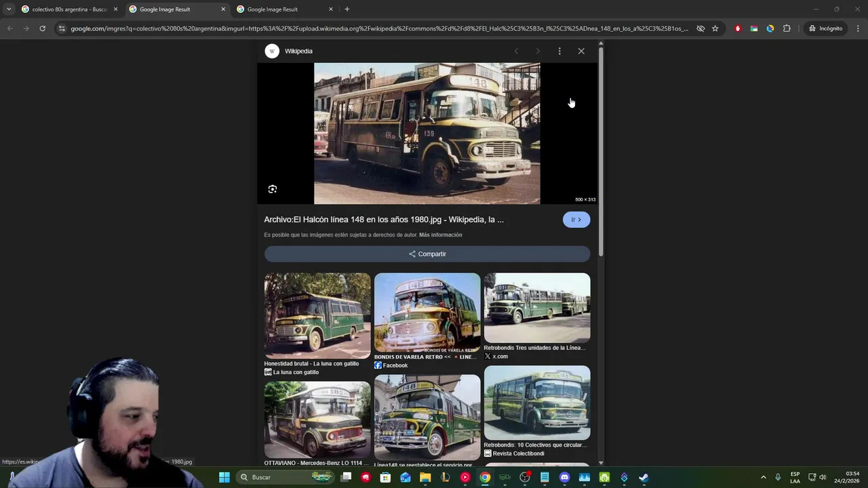Click the 'La luna con gatillo' source label

coord(296,372)
